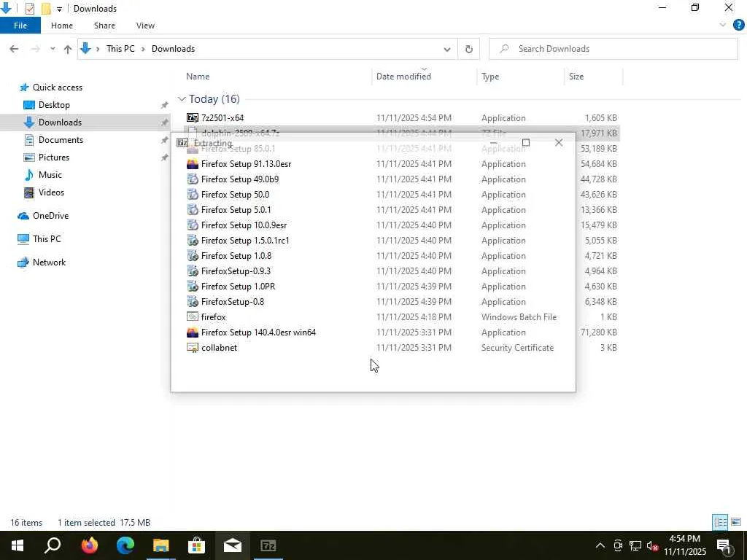Select Firefox Setup 91.13.0esr icon

(x=193, y=164)
